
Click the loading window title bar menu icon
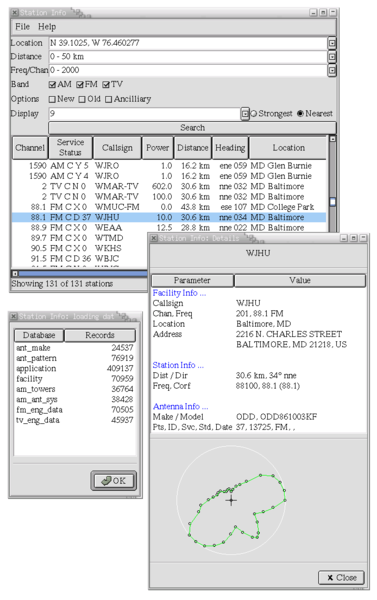coord(14,316)
